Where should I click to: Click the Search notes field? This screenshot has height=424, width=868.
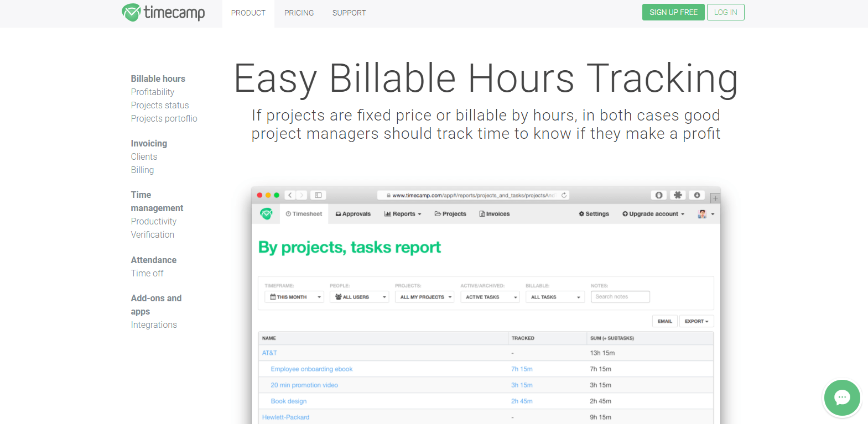[x=620, y=297]
